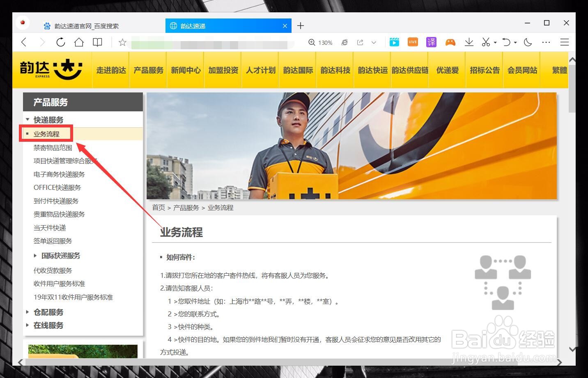Open the 韵达国际 nav menu
588x378 pixels.
[x=298, y=70]
